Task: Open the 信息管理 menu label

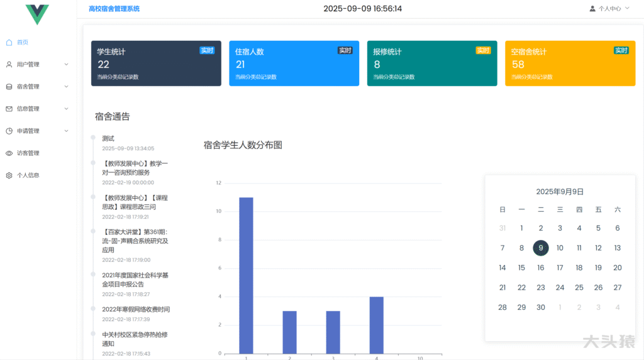Action: coord(28,109)
